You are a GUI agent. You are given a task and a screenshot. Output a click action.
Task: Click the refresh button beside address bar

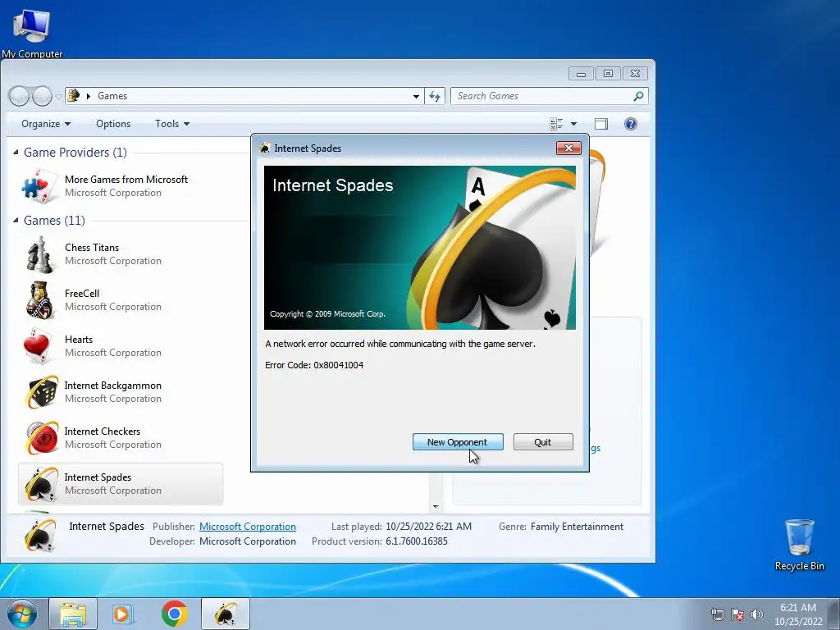click(435, 97)
